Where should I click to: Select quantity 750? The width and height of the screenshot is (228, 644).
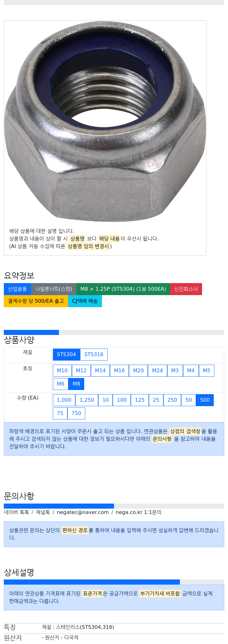coord(76,413)
